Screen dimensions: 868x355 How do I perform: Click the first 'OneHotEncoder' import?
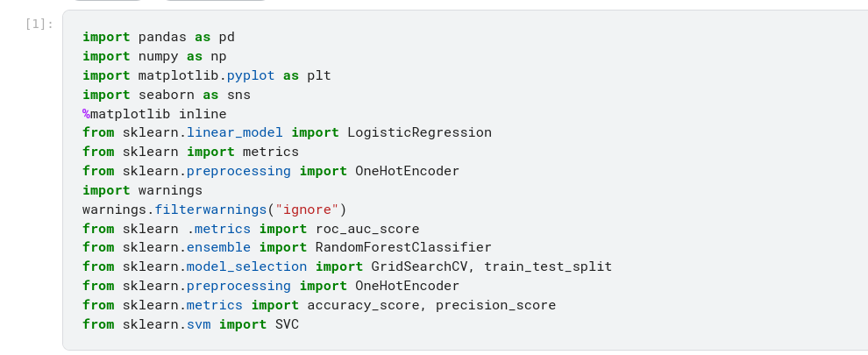click(407, 171)
